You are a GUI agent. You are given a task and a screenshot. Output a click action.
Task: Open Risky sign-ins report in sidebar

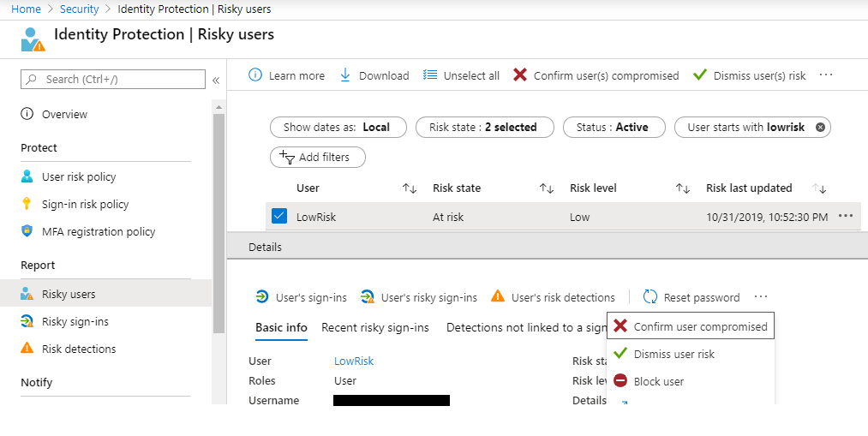pyautogui.click(x=75, y=321)
